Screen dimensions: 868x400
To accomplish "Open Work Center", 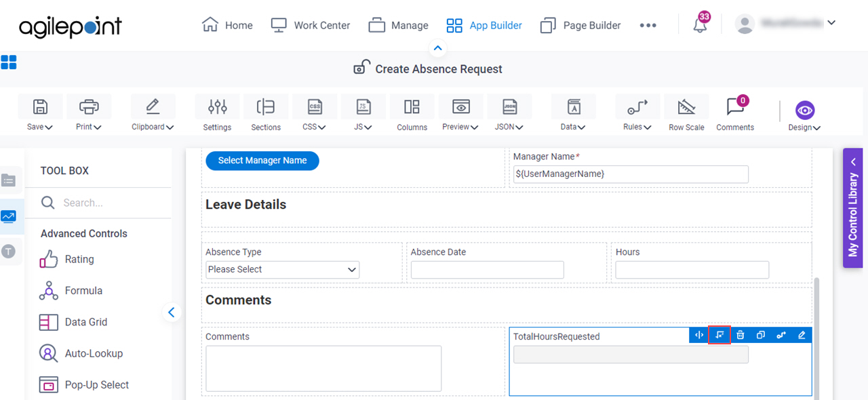I will point(310,25).
